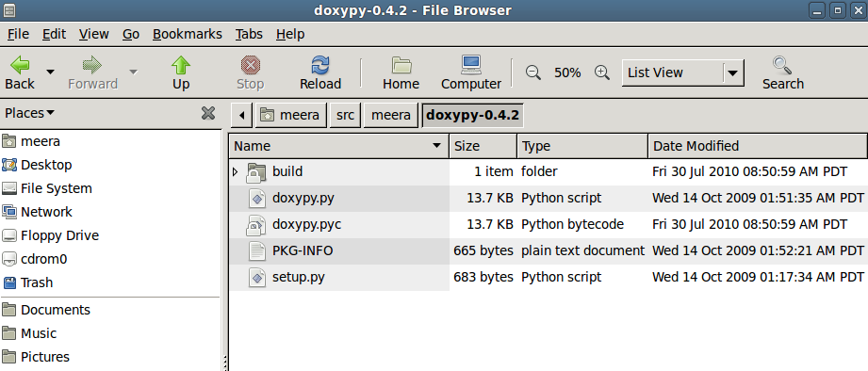Close the Places side pane
This screenshot has width=868, height=371.
click(208, 113)
